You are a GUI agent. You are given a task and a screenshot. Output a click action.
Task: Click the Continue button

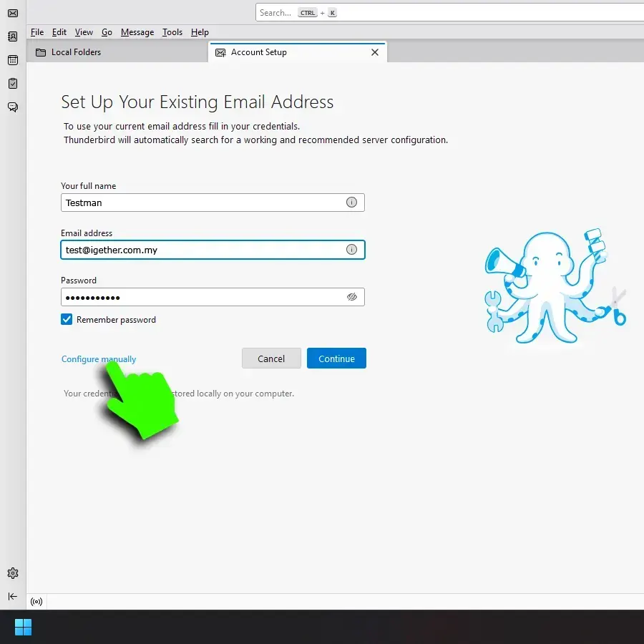(336, 358)
